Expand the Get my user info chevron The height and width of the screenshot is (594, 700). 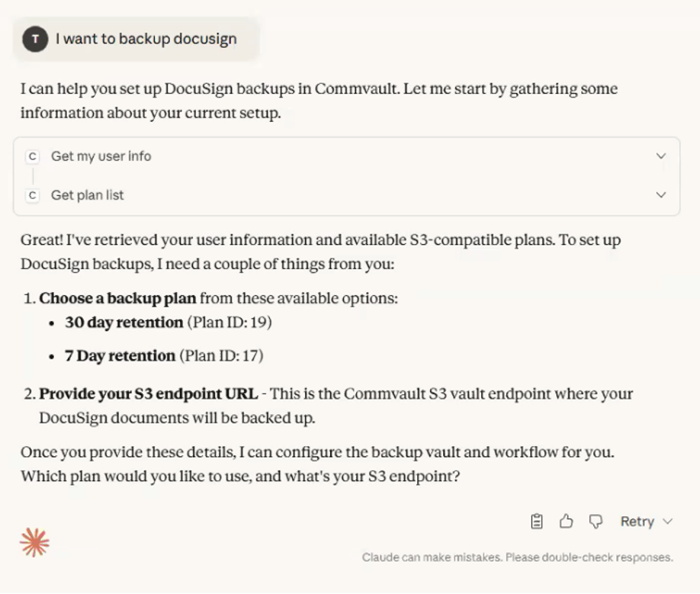[x=660, y=156]
